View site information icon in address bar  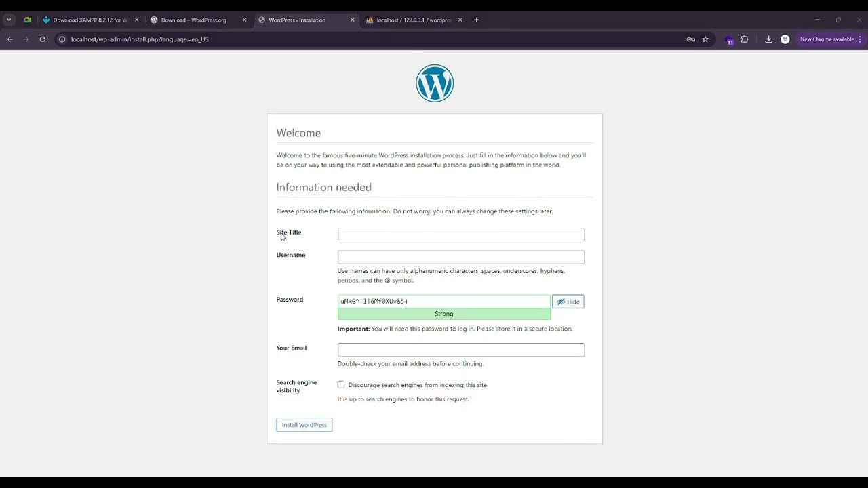[62, 39]
